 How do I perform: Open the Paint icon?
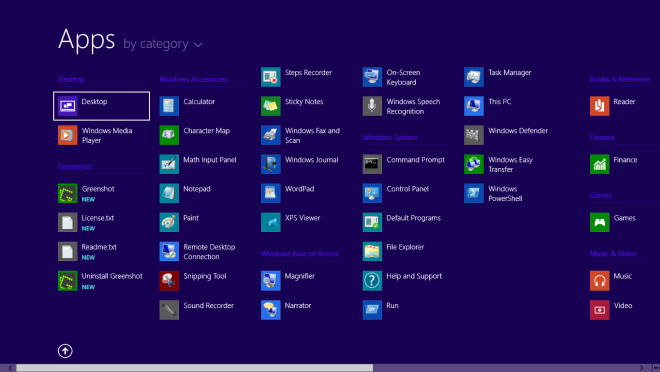[x=169, y=222]
